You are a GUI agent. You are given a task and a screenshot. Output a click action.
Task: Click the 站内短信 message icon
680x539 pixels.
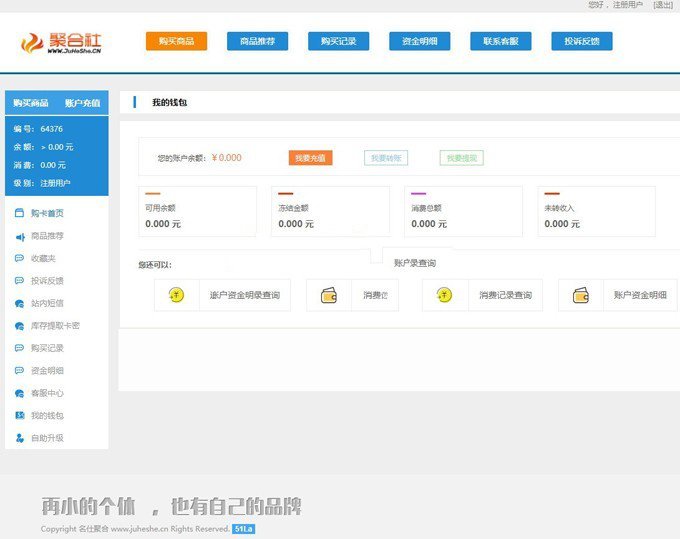click(x=20, y=303)
